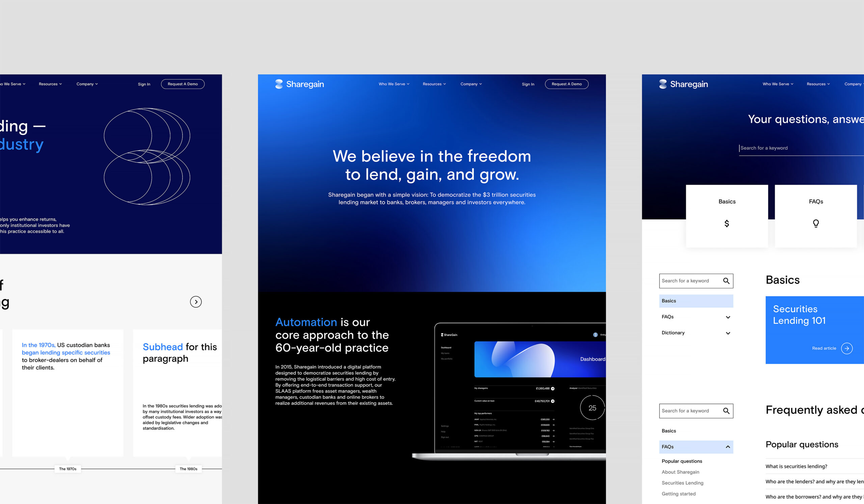This screenshot has width=864, height=504.
Task: Click the Read article arrow circle icon
Action: point(846,348)
